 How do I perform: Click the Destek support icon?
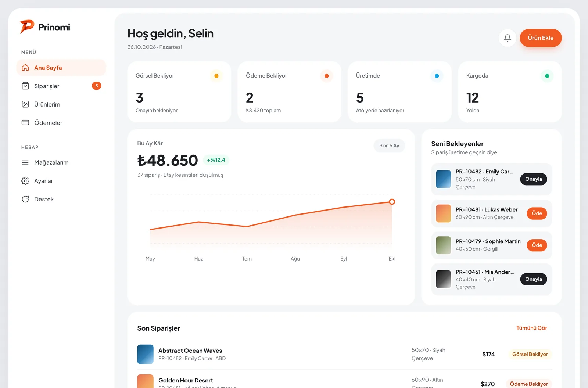pyautogui.click(x=25, y=199)
